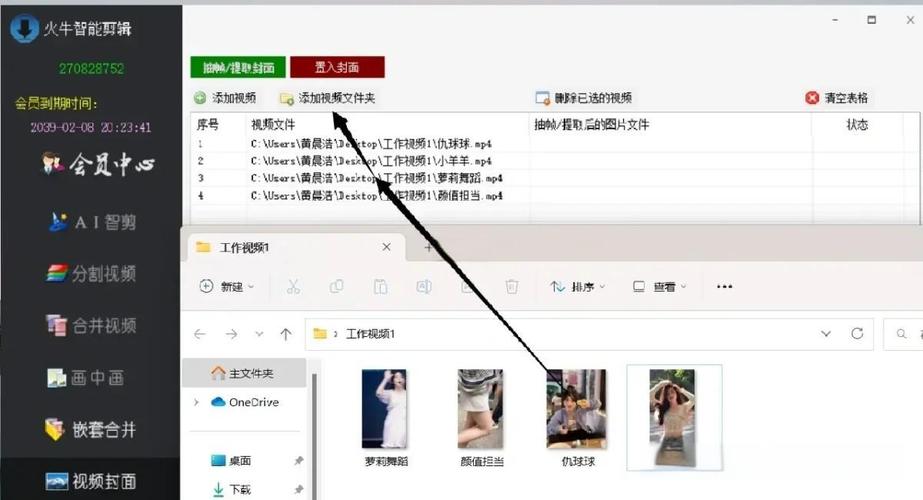The image size is (923, 500).
Task: Click the Rename icon in Explorer toolbar
Action: 424,287
